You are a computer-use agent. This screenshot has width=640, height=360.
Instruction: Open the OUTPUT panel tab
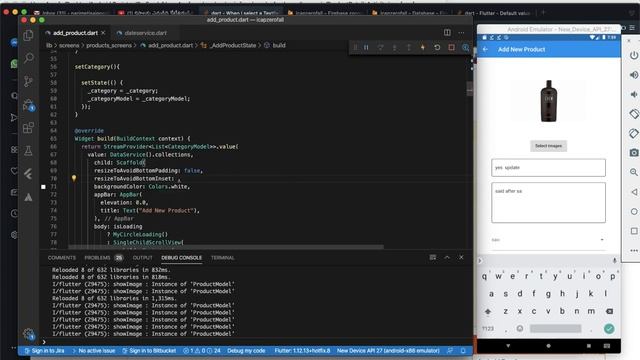pos(142,258)
